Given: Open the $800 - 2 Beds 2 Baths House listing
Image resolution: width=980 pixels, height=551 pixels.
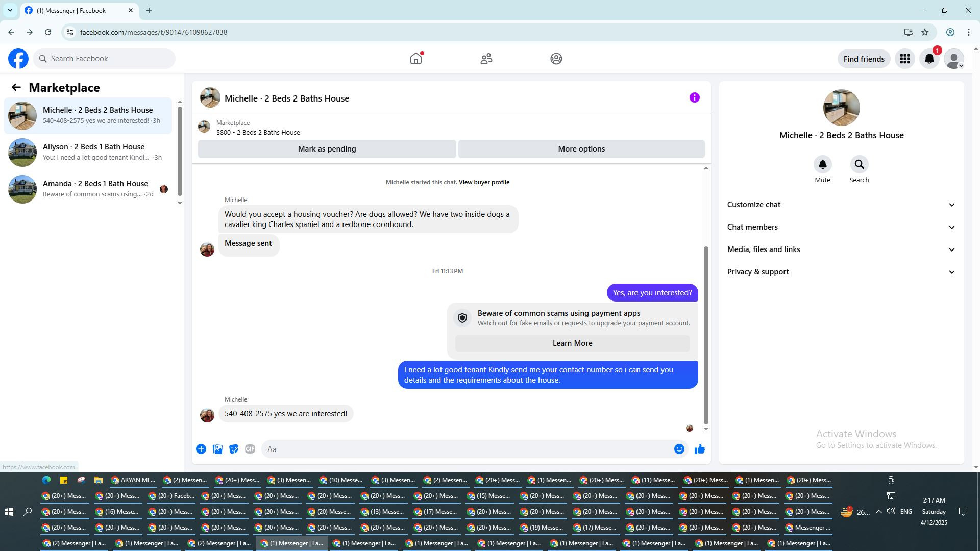Looking at the screenshot, I should 258,133.
